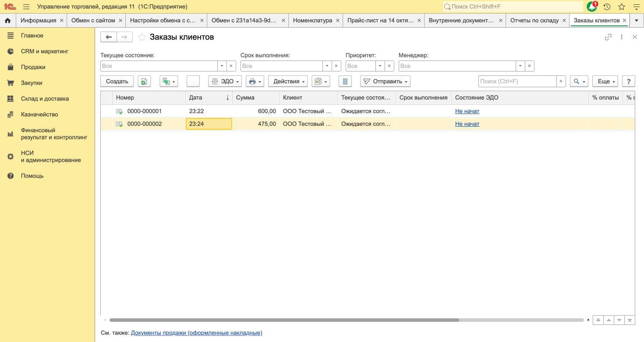This screenshot has height=342, width=644.
Task: Open the history clock icon
Action: tap(607, 7)
